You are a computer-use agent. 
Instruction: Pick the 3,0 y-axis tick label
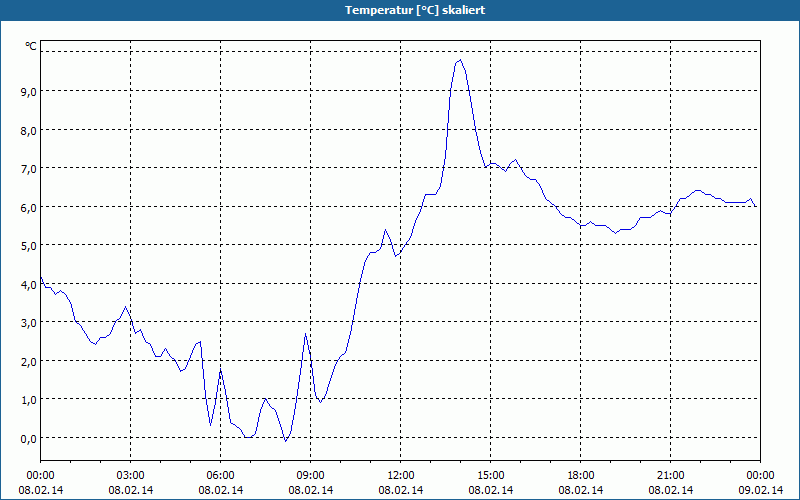point(30,323)
